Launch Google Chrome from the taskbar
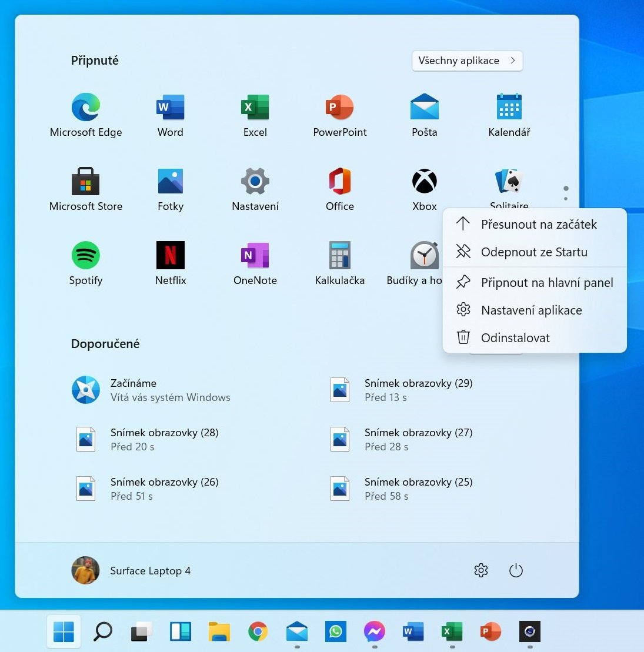 (x=258, y=631)
